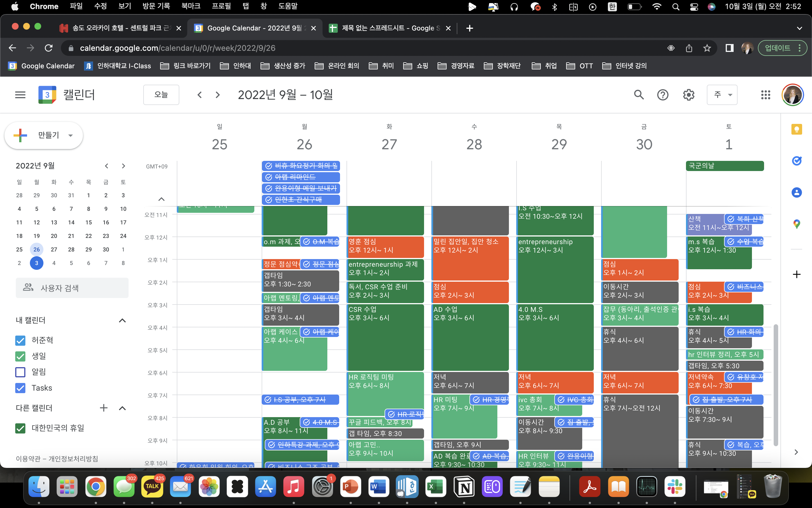Add other calendar plus icon

[x=104, y=408]
